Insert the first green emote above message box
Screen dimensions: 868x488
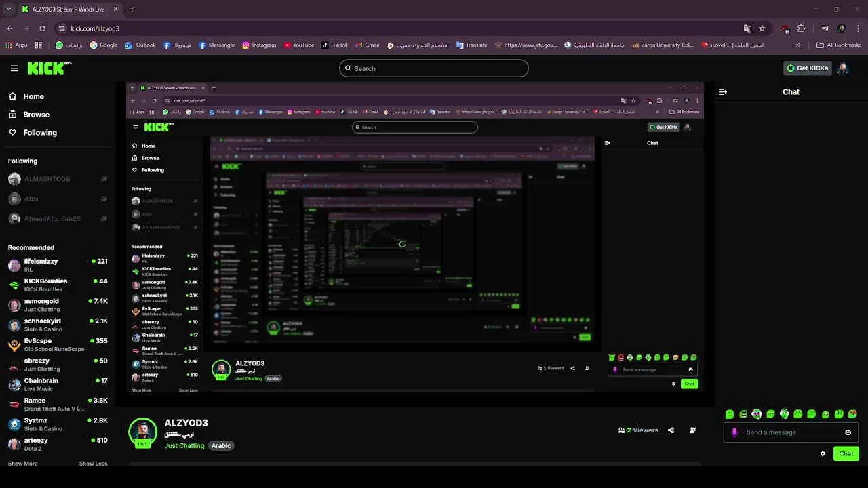[730, 413]
